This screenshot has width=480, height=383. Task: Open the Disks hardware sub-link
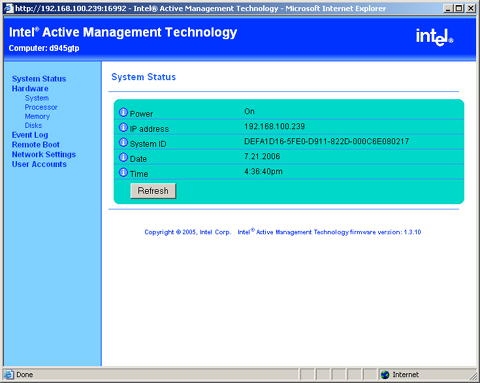(x=33, y=125)
